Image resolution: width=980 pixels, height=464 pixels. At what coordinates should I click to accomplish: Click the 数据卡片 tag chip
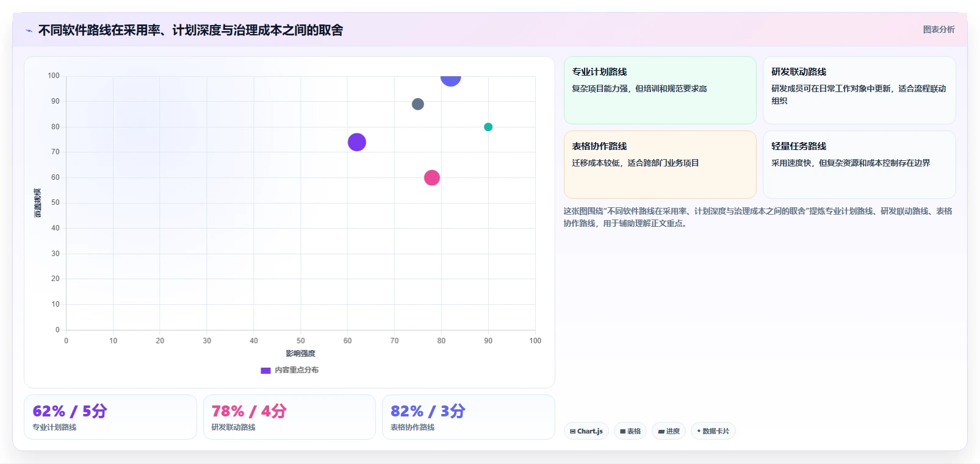[713, 431]
